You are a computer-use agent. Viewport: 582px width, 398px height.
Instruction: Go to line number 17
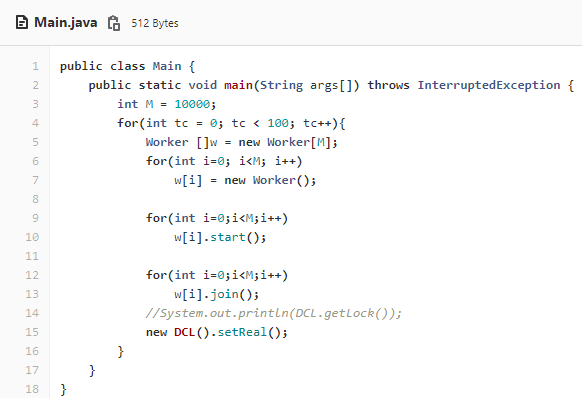click(32, 370)
